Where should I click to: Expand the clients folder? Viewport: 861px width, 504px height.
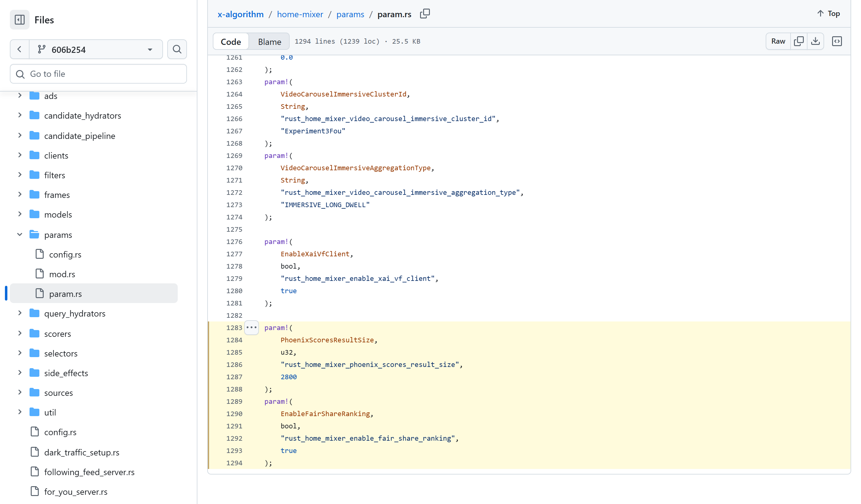(20, 156)
